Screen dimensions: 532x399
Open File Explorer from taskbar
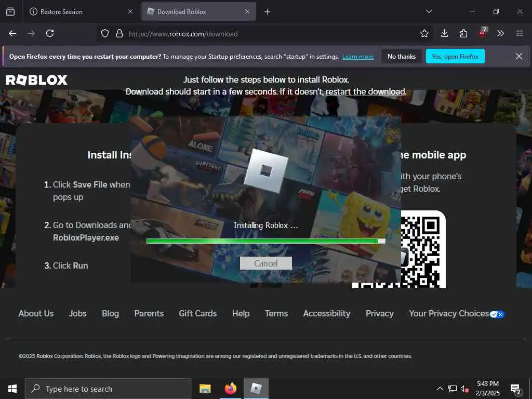coord(205,389)
